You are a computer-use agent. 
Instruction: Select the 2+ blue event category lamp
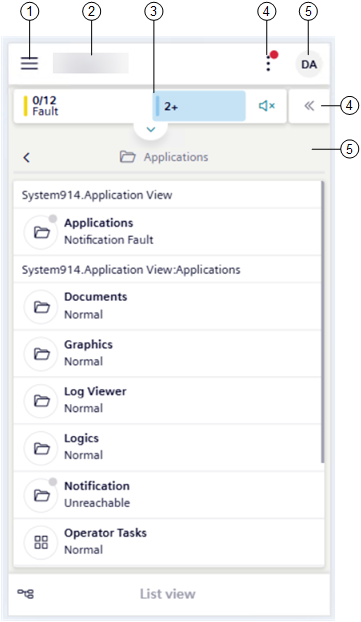pyautogui.click(x=199, y=106)
